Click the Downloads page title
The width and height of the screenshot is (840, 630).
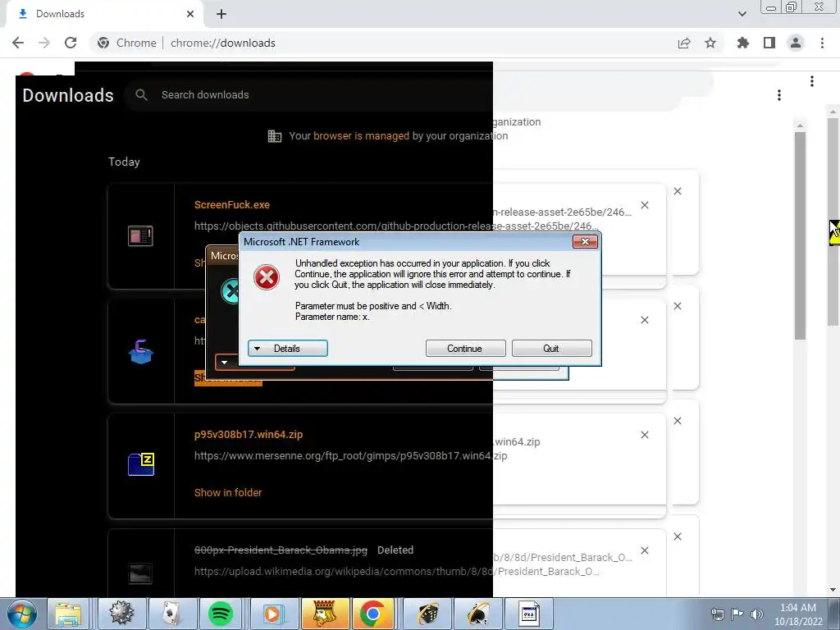point(68,95)
